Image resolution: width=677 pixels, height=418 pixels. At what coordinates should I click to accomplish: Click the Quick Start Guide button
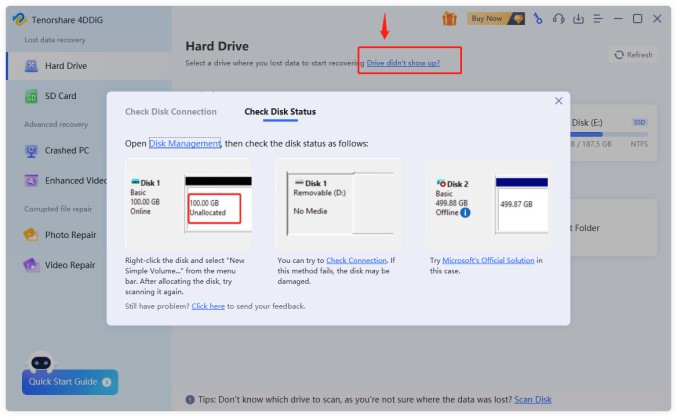[70, 382]
